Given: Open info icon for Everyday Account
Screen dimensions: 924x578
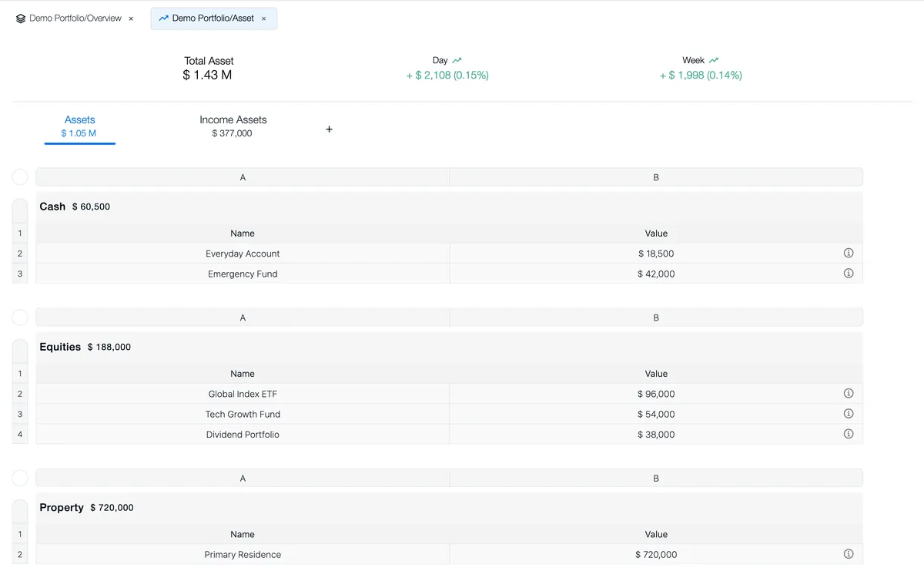Looking at the screenshot, I should (849, 253).
